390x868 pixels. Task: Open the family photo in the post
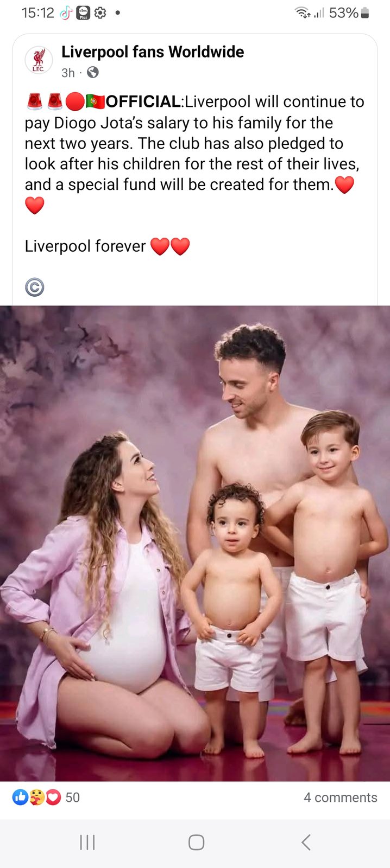click(195, 543)
